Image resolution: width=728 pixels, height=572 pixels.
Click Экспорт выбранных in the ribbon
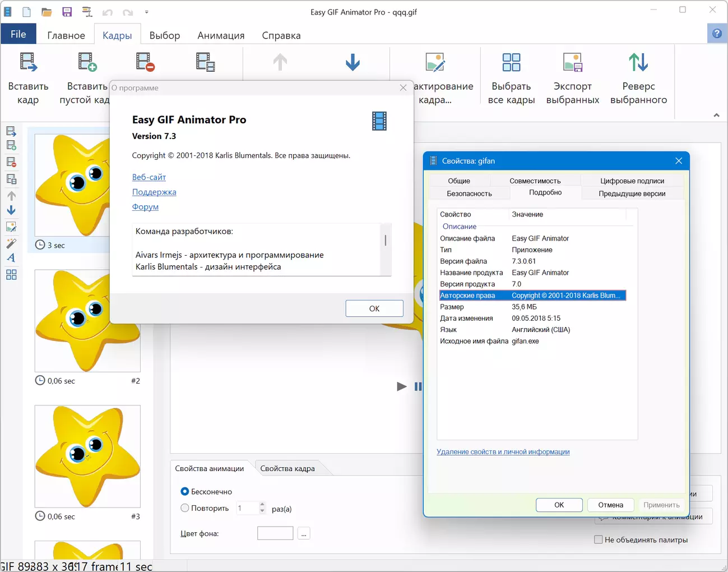(573, 79)
